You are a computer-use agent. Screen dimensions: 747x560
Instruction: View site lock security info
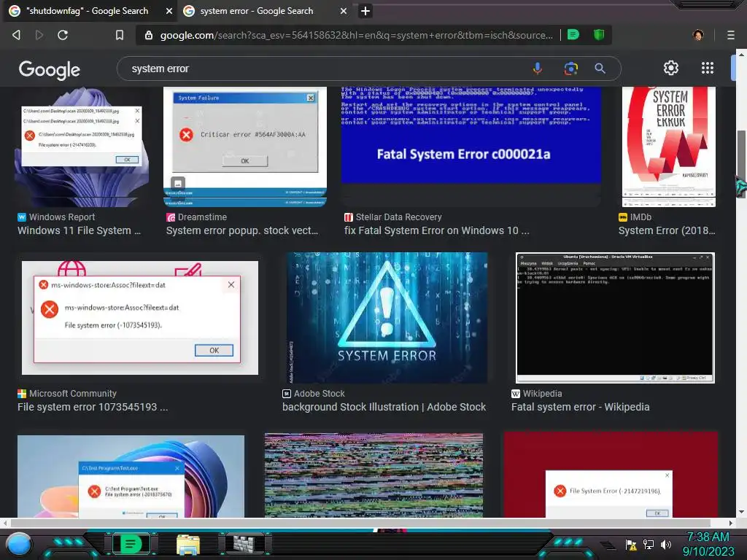point(149,35)
